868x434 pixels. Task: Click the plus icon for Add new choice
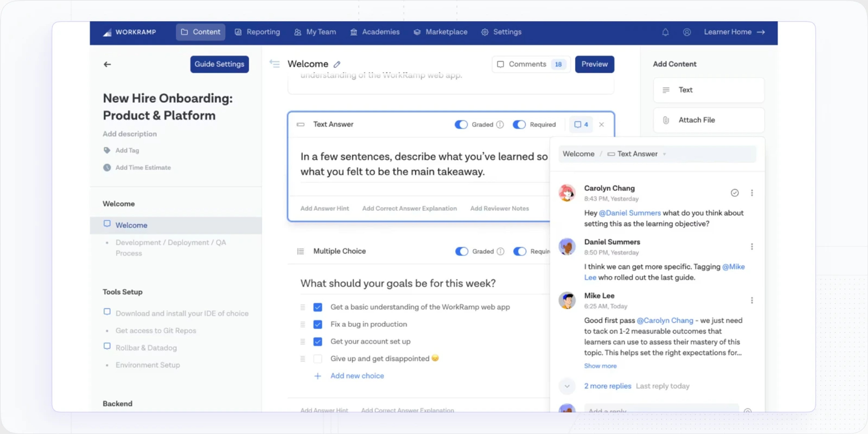[317, 376]
